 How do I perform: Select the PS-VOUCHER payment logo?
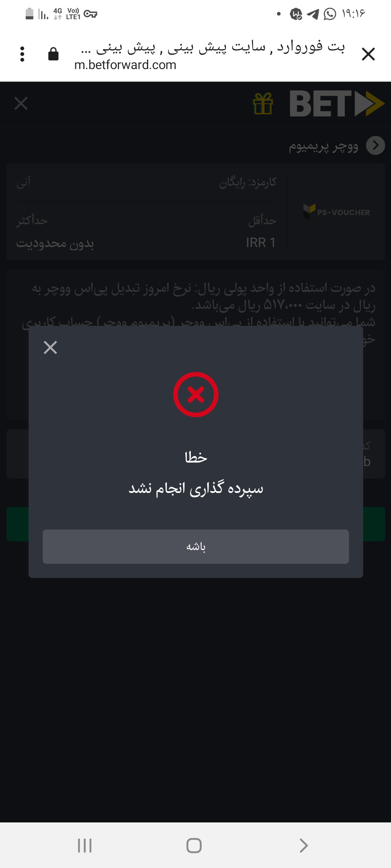[337, 212]
